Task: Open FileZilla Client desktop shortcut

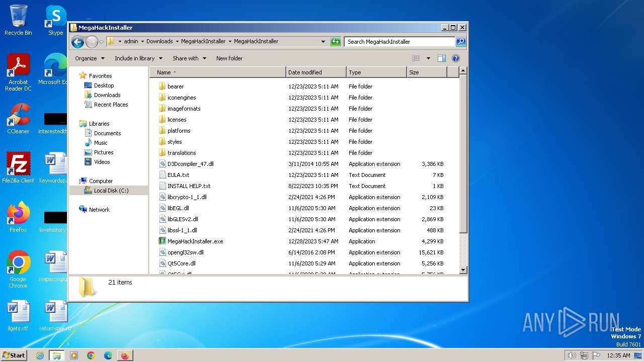Action: (x=18, y=168)
